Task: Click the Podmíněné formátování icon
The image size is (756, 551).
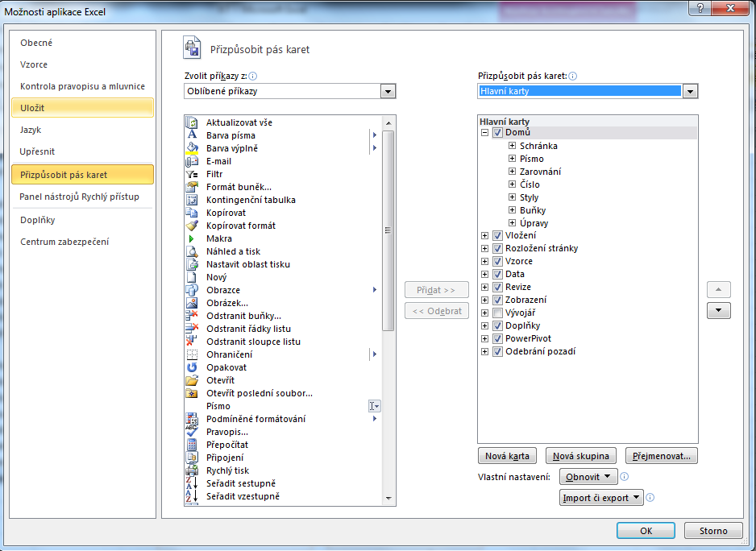Action: click(x=192, y=419)
